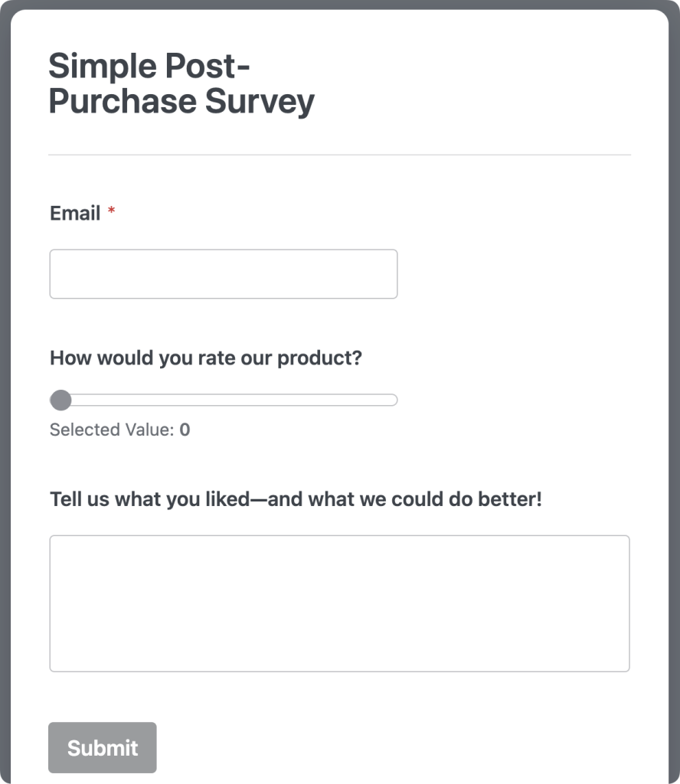
Task: Click the product rating slider handle
Action: [60, 400]
